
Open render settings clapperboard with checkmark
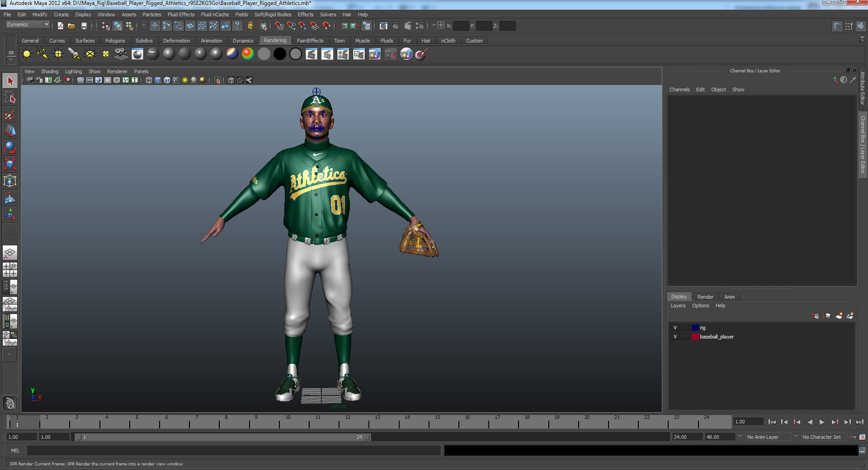coord(359,54)
